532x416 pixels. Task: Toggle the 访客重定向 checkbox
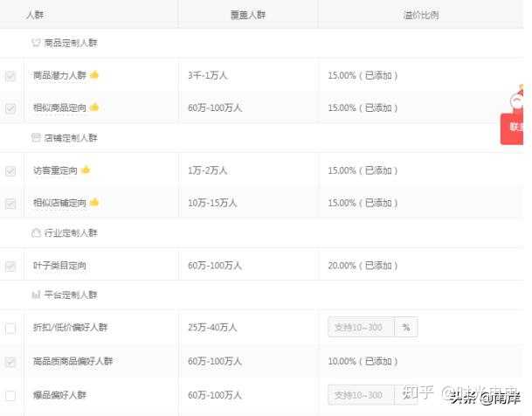point(10,170)
